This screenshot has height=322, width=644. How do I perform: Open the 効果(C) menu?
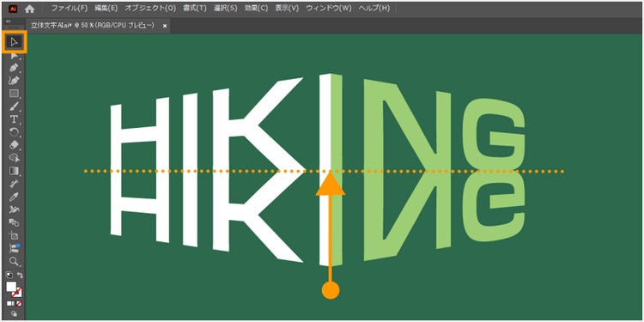(x=256, y=9)
